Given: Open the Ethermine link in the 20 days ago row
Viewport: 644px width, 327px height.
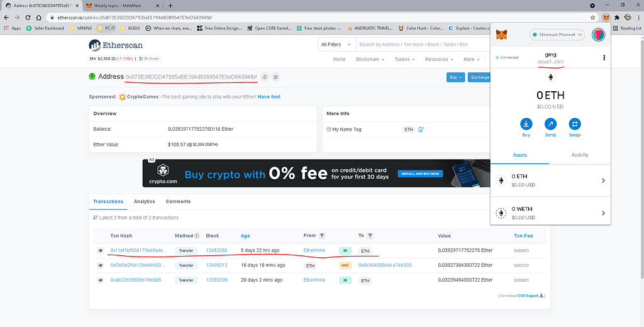Looking at the screenshot, I should (314, 280).
